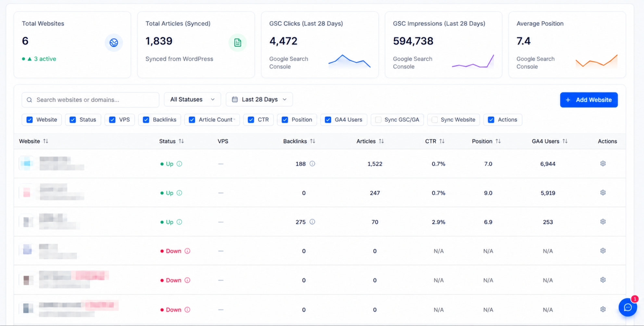Click the 5,919 GA4 Users value

click(548, 193)
